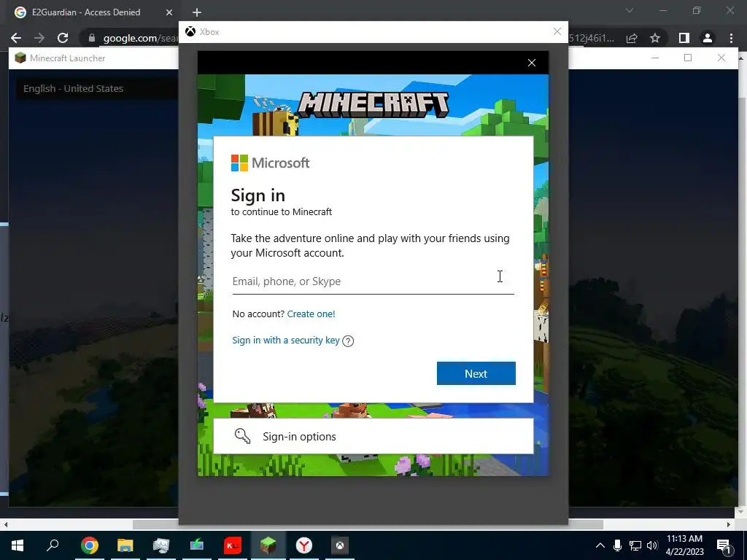Image resolution: width=747 pixels, height=560 pixels.
Task: Open the Windows Start menu
Action: 18,545
